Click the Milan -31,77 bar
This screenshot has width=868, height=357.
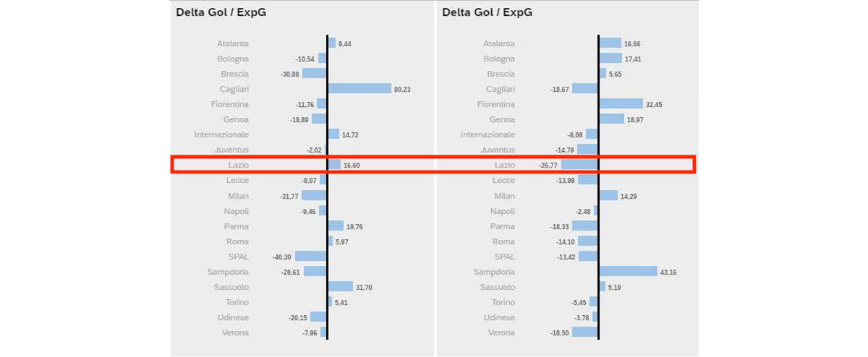314,196
